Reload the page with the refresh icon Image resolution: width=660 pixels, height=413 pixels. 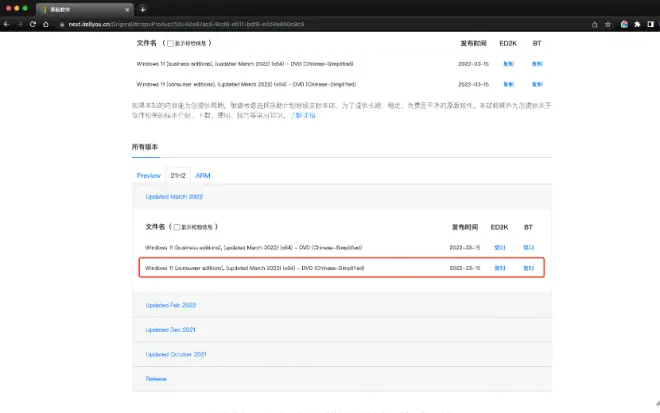pos(33,24)
